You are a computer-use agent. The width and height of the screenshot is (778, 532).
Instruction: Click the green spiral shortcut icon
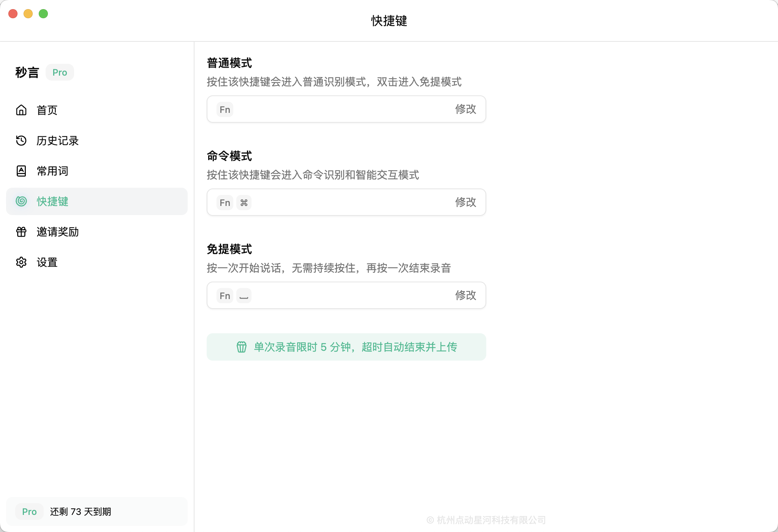point(21,201)
